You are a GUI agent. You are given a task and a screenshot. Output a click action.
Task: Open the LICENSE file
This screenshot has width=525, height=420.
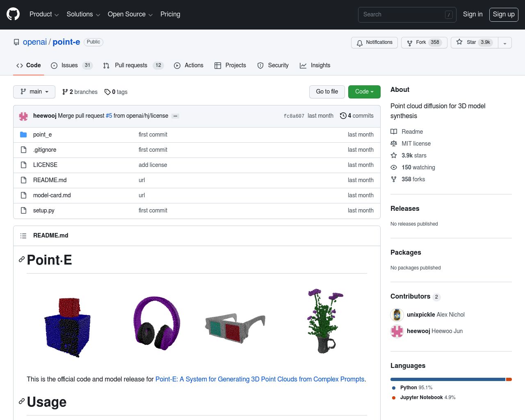[45, 165]
